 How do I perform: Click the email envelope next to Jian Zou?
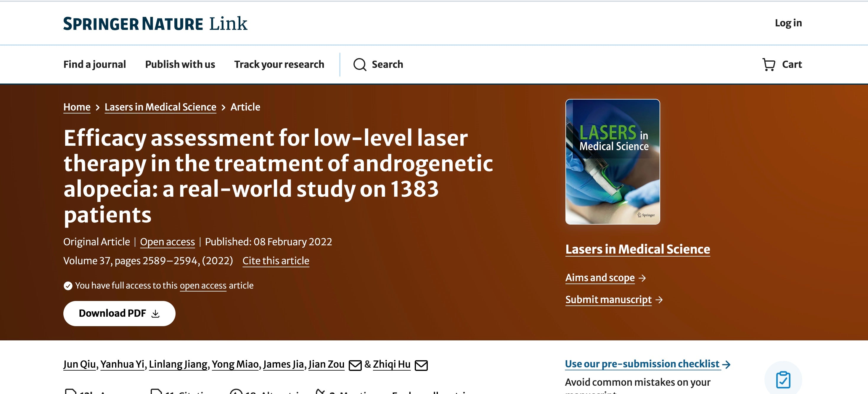355,365
